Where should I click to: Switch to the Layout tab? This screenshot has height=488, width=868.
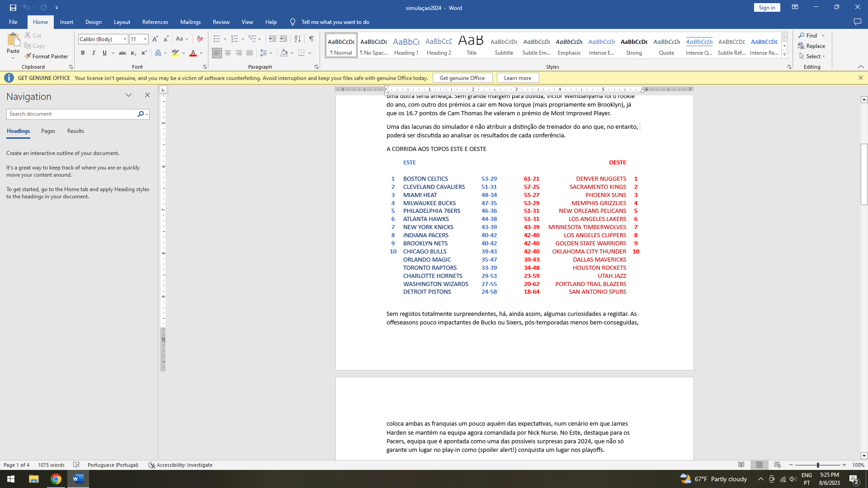pos(122,22)
